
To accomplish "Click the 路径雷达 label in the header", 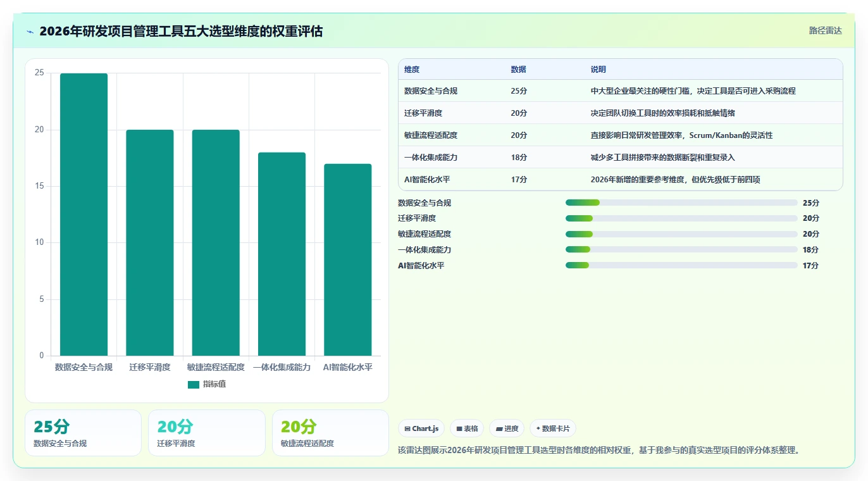I will tap(826, 30).
